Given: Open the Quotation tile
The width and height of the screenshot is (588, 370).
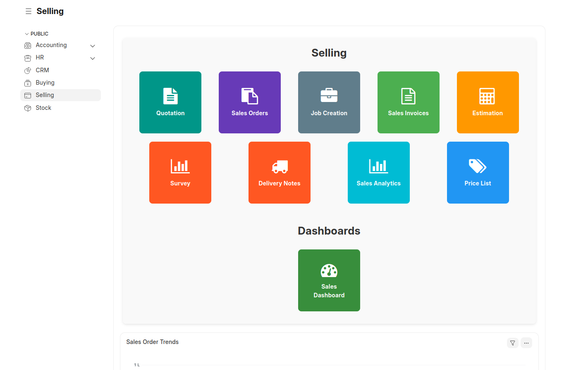Looking at the screenshot, I should pyautogui.click(x=170, y=102).
